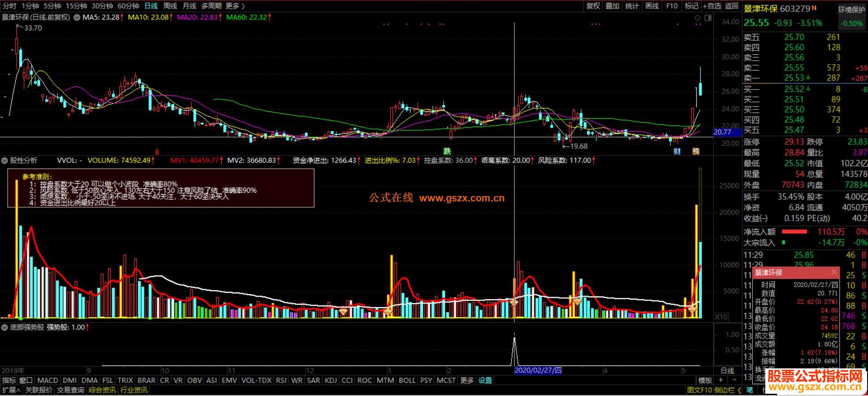Expand the 更多 periods dropdown in top bar
Image resolution: width=868 pixels, height=396 pixels.
point(235,6)
